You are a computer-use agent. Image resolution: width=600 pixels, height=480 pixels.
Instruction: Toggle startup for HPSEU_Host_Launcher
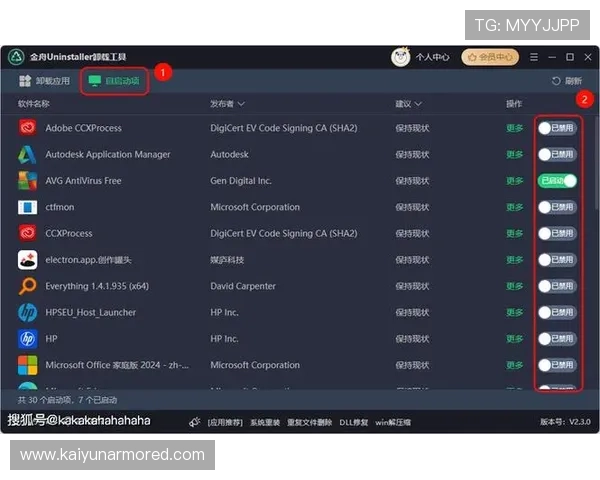(x=557, y=312)
